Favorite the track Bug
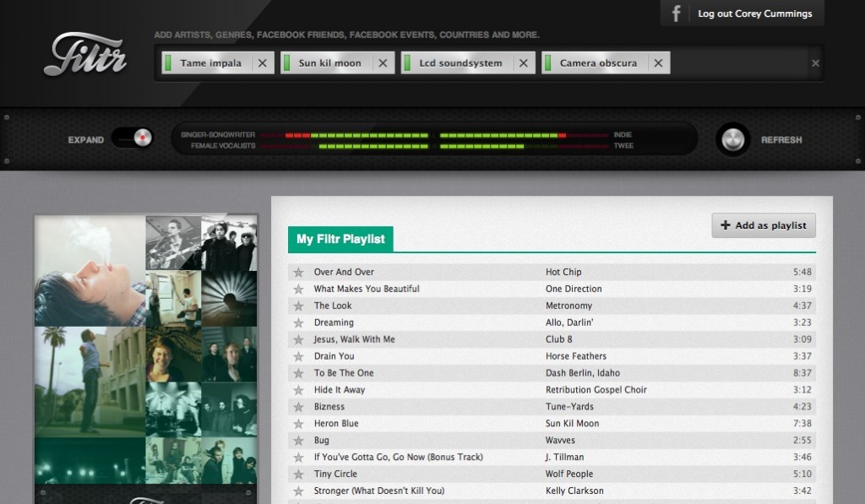Image resolution: width=865 pixels, height=504 pixels. (x=298, y=440)
